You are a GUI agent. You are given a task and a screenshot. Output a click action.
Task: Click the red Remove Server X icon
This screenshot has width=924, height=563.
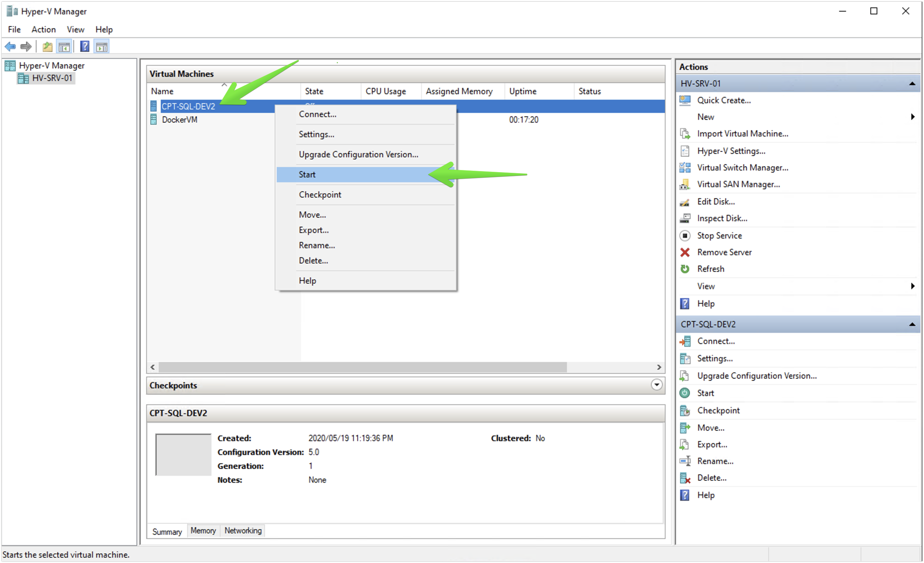click(x=685, y=252)
